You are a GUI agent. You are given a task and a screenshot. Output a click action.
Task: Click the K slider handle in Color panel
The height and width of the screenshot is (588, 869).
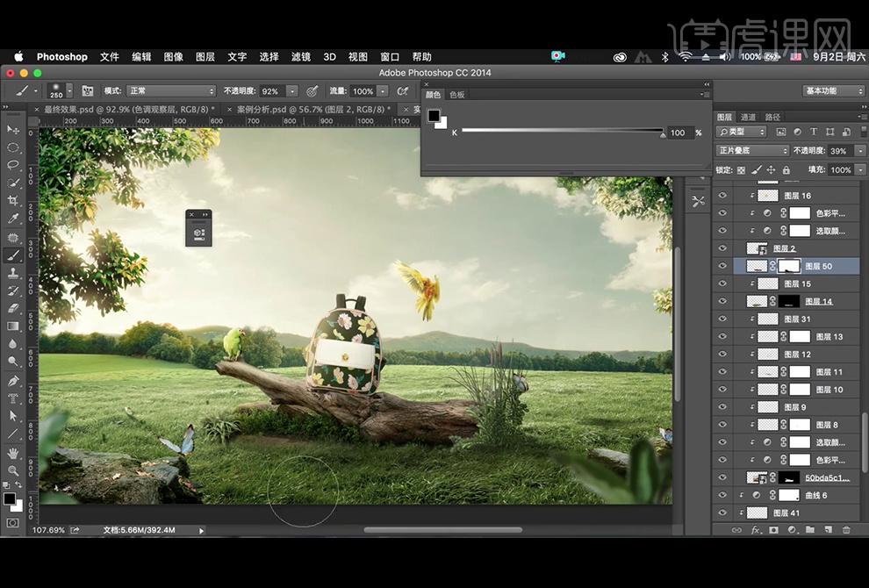tap(662, 133)
